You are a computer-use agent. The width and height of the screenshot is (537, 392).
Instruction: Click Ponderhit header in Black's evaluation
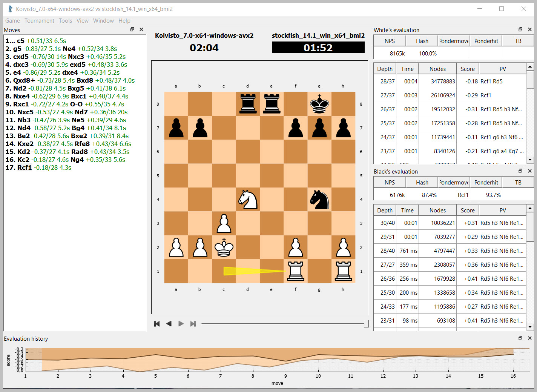coord(486,182)
